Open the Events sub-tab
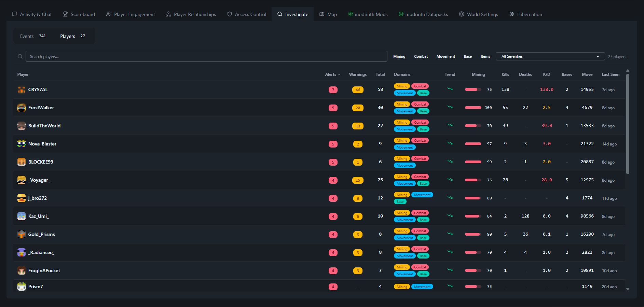 (33, 36)
